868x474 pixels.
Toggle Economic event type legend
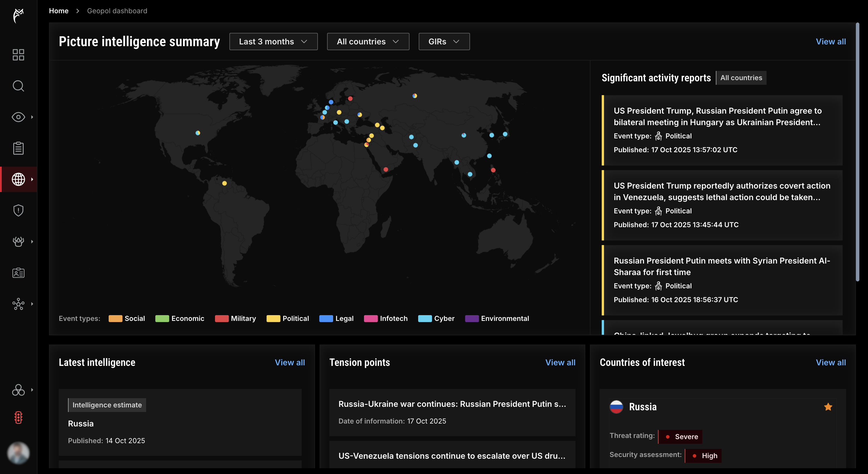point(180,319)
